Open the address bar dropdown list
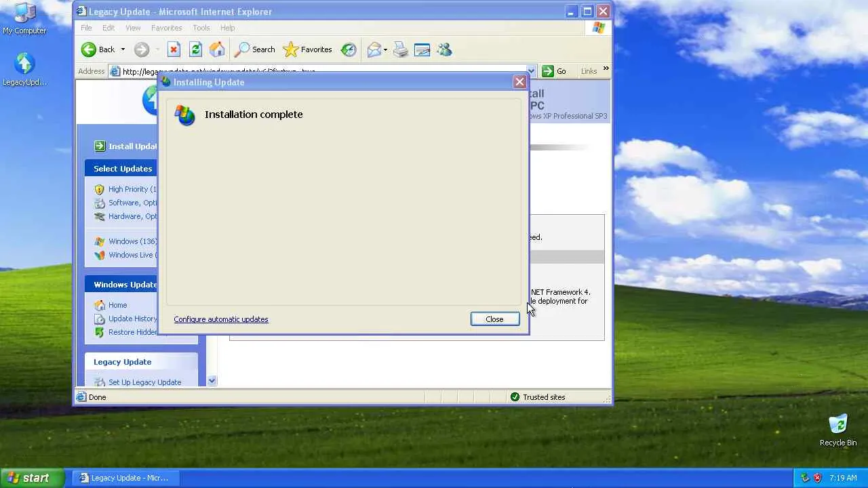 [x=531, y=71]
